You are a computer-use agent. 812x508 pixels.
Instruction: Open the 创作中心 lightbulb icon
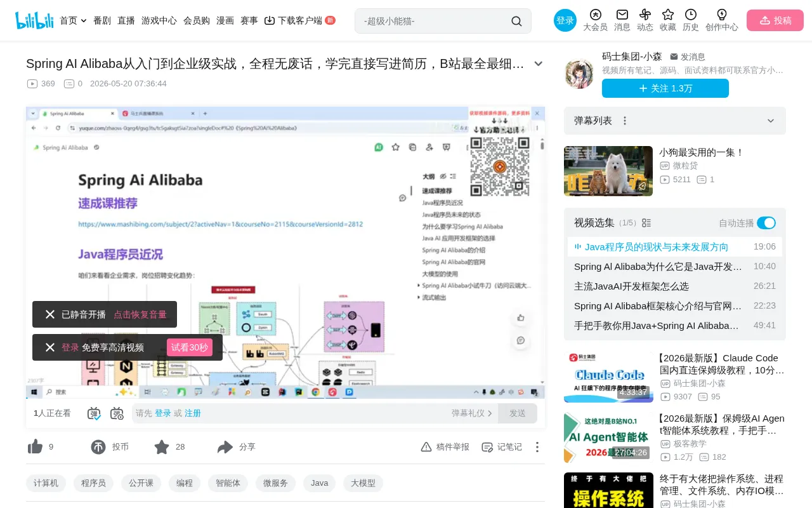(x=722, y=20)
